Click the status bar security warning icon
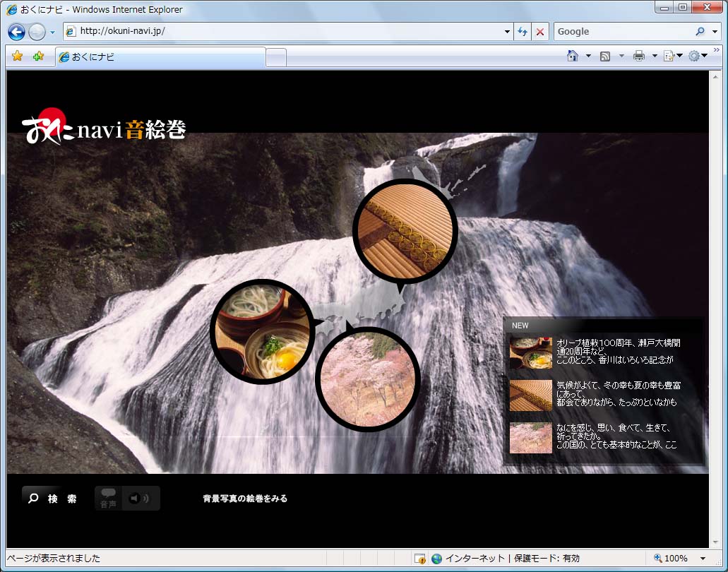This screenshot has height=572, width=728. 419,558
